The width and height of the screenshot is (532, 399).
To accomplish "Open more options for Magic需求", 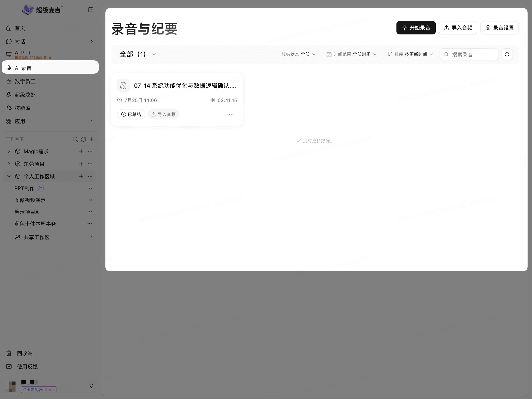I will (x=90, y=151).
